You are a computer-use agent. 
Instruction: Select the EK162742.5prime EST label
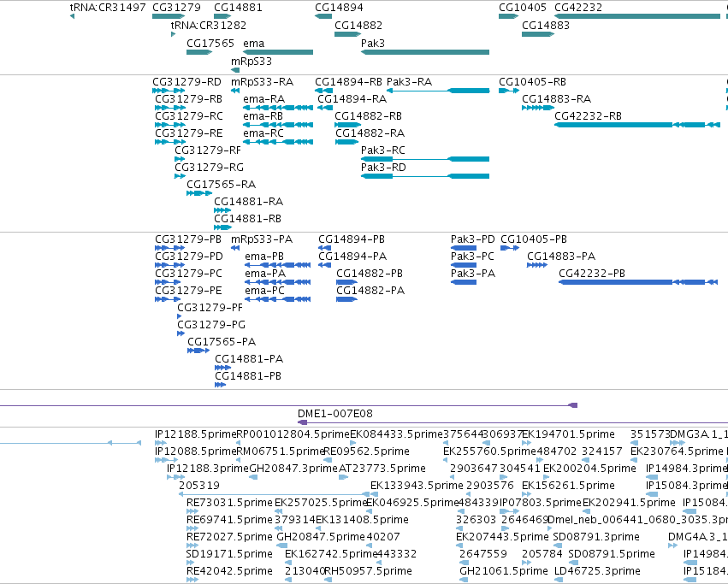point(331,554)
